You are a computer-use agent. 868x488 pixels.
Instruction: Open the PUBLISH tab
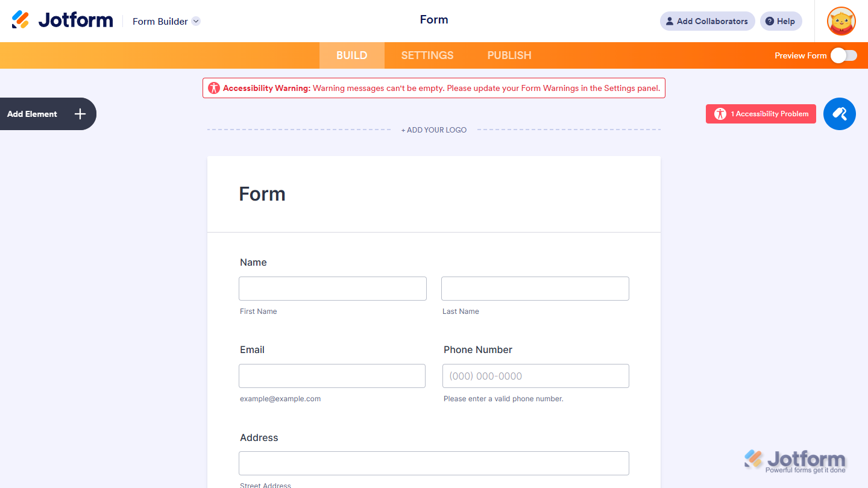(509, 55)
